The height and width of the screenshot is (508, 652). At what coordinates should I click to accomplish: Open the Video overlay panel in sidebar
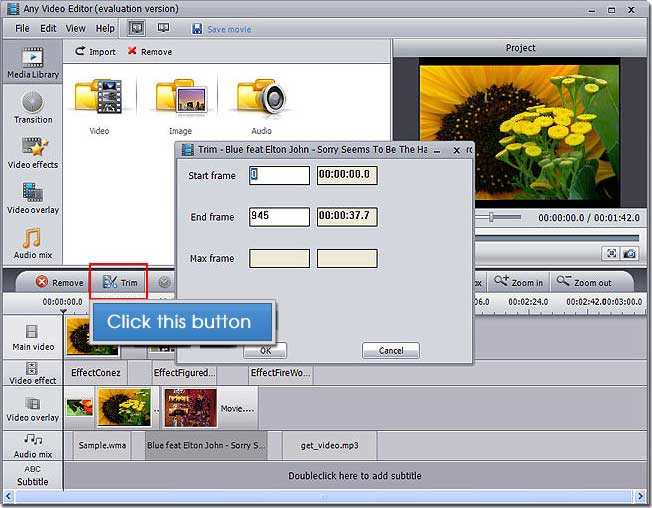pyautogui.click(x=32, y=197)
